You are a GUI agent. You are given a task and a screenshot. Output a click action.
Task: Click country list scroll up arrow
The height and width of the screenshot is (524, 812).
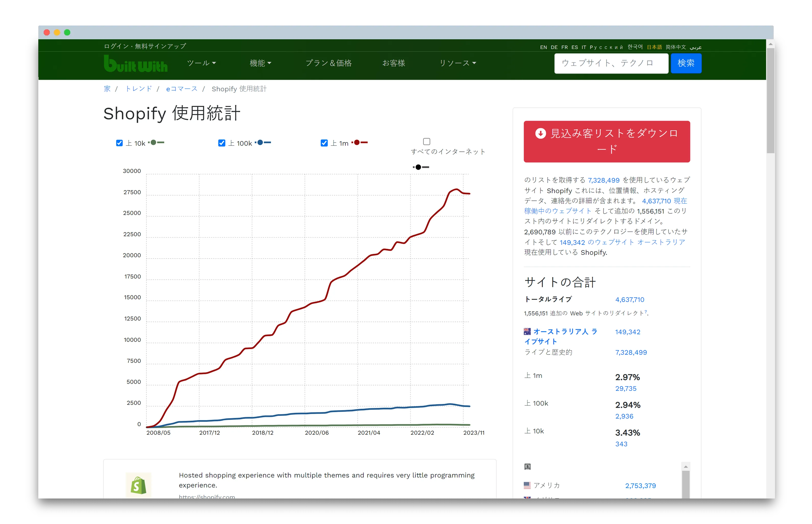(686, 467)
